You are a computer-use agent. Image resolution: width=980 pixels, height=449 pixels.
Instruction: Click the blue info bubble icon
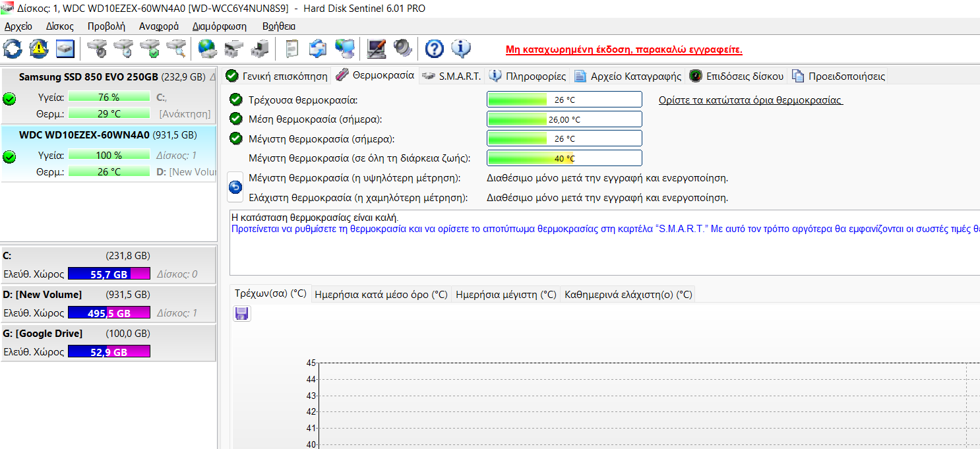460,48
